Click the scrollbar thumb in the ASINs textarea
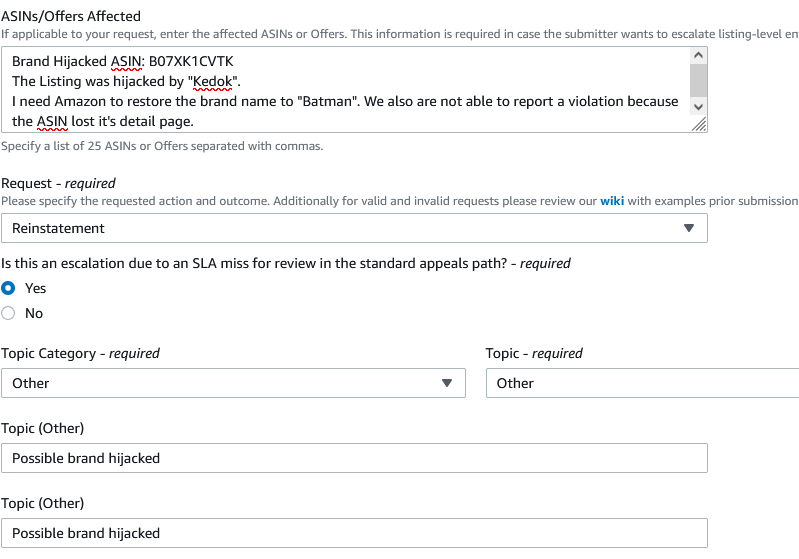 pyautogui.click(x=698, y=79)
